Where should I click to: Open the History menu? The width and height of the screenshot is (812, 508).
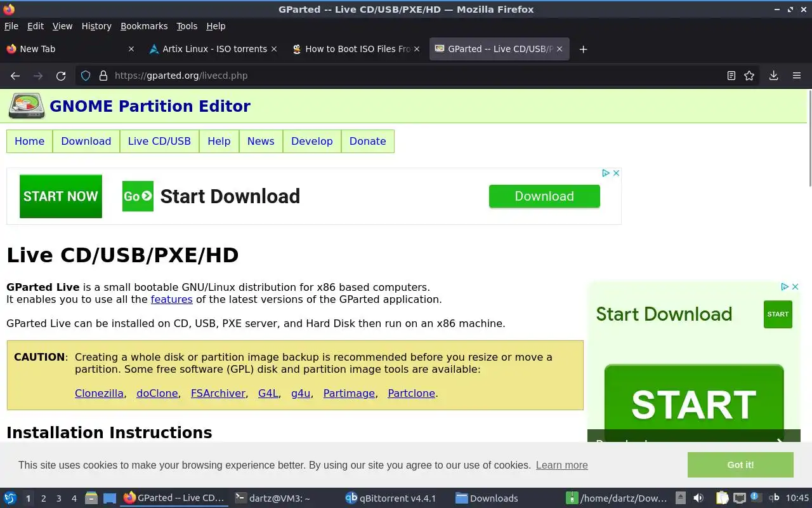[x=96, y=26]
